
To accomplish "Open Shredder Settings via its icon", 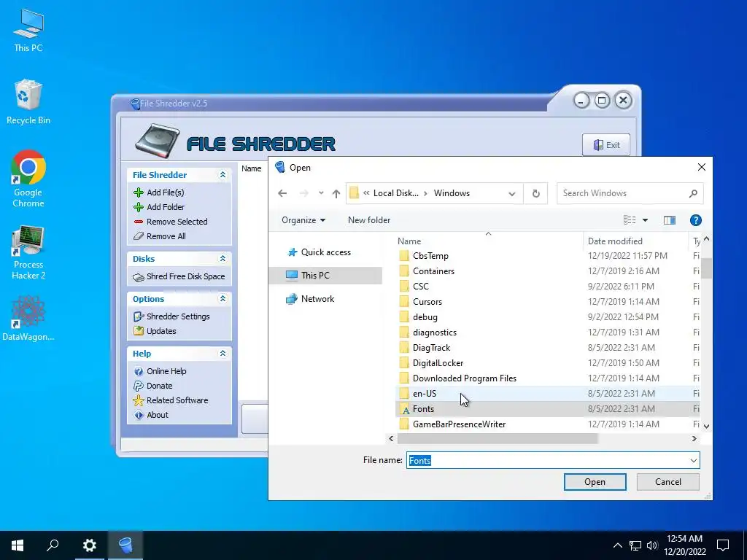I will (x=139, y=316).
